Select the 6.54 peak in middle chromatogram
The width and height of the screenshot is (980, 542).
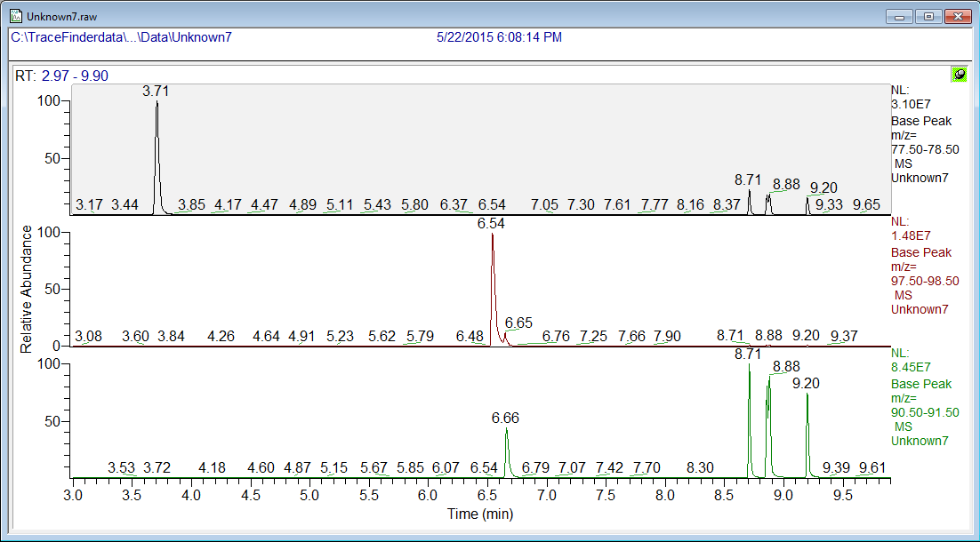point(493,284)
